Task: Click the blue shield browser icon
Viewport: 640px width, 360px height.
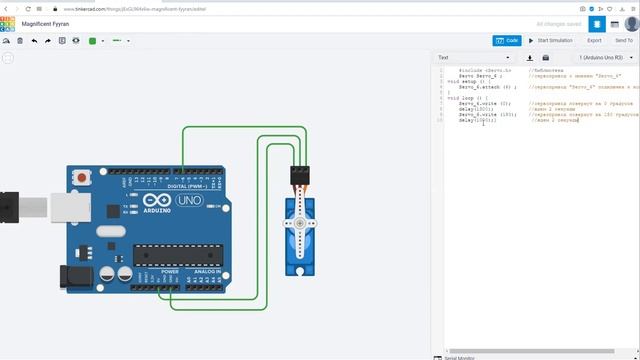Action: 591,9
